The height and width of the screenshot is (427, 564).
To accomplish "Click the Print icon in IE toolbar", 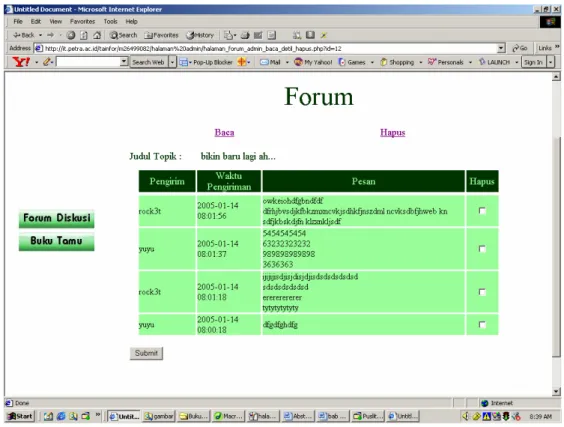I will pyautogui.click(x=245, y=35).
